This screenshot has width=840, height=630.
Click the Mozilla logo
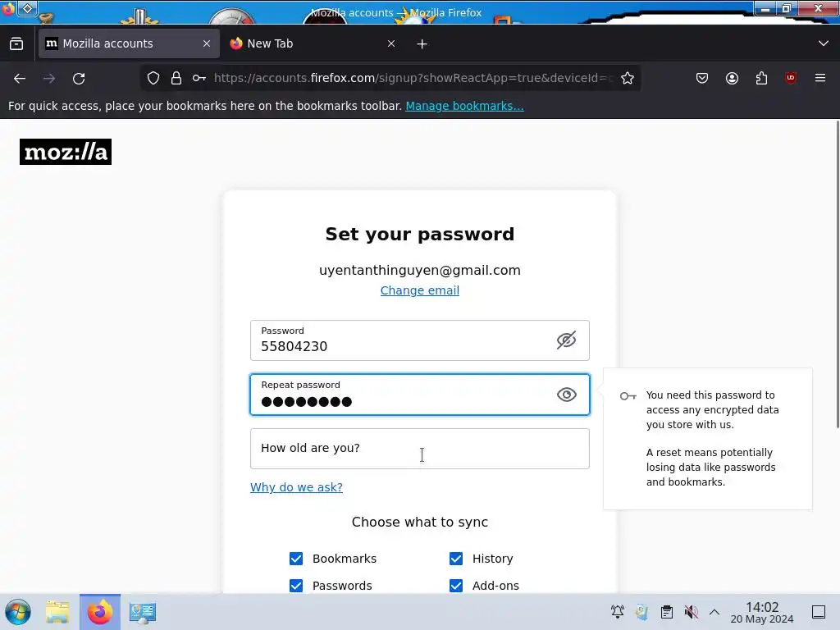point(66,152)
